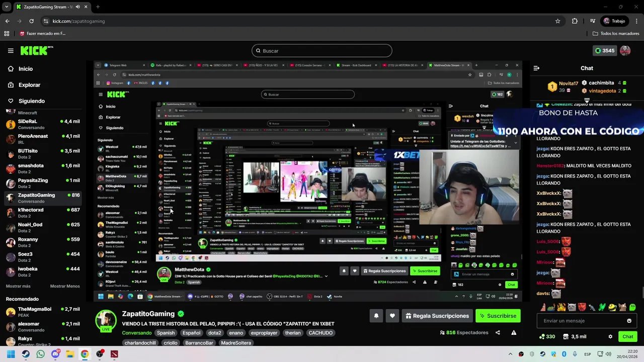
Task: Open the tab search dropdown arrow
Action: point(6,7)
